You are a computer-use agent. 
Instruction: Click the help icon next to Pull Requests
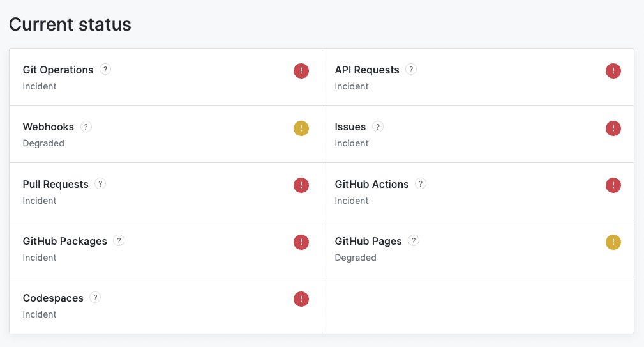pyautogui.click(x=100, y=184)
